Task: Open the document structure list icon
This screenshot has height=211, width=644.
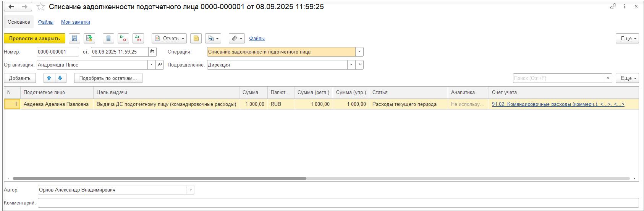Action: click(108, 38)
